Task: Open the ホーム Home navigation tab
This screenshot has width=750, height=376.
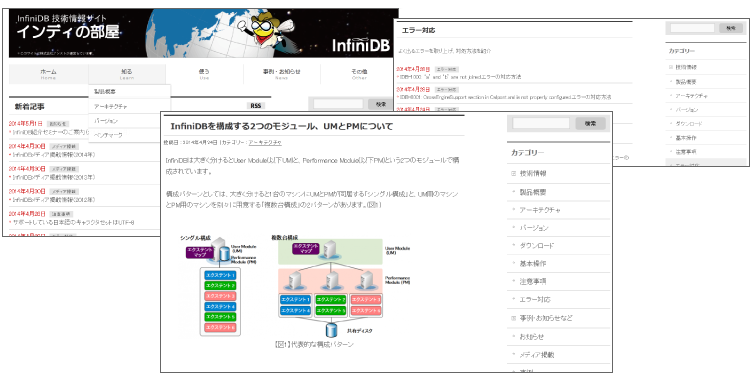Action: (48, 74)
